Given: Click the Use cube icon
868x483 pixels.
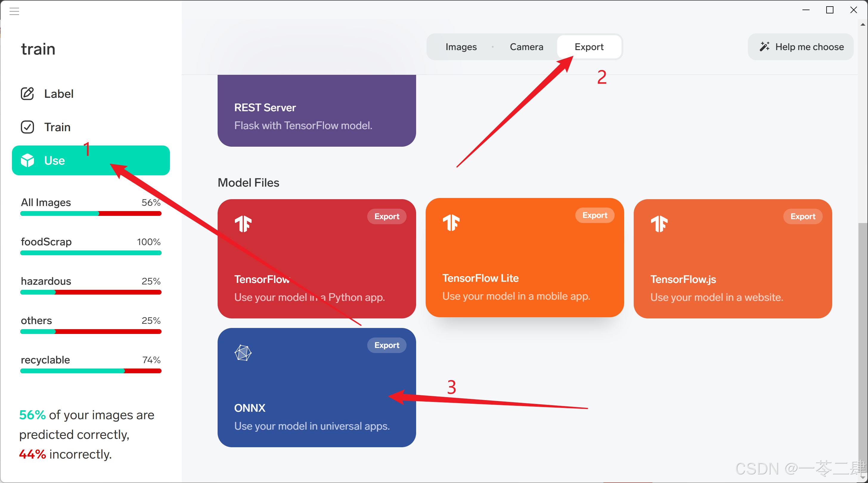Looking at the screenshot, I should coord(27,160).
